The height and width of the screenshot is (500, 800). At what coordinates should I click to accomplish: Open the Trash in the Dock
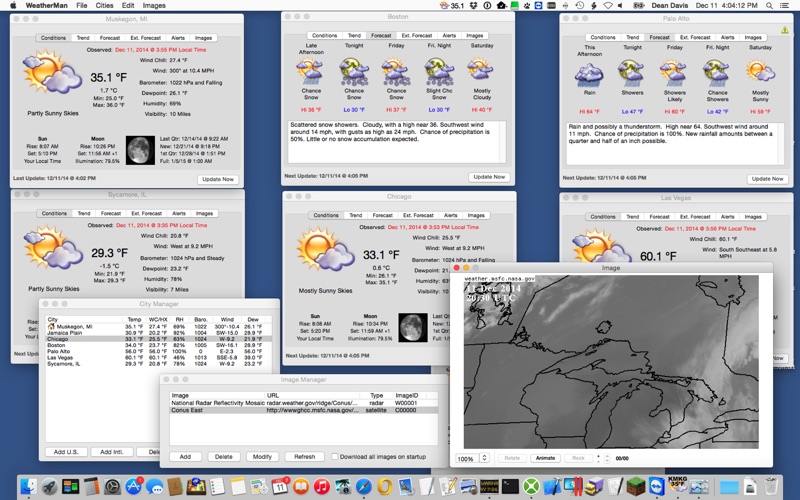[x=773, y=486]
